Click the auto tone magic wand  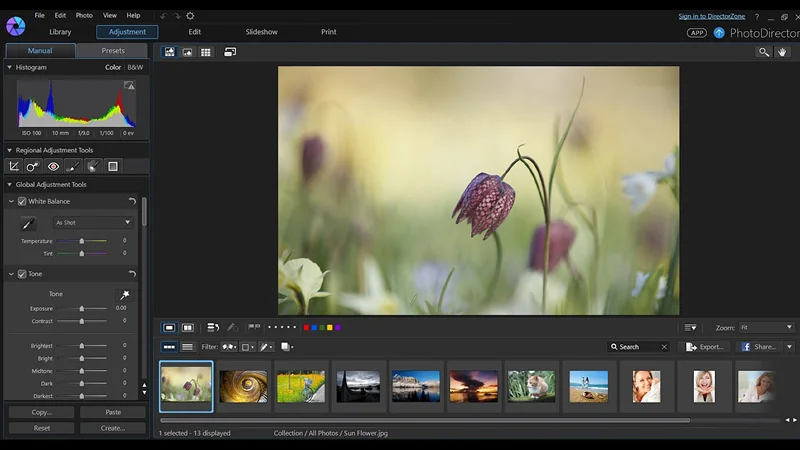(x=124, y=295)
